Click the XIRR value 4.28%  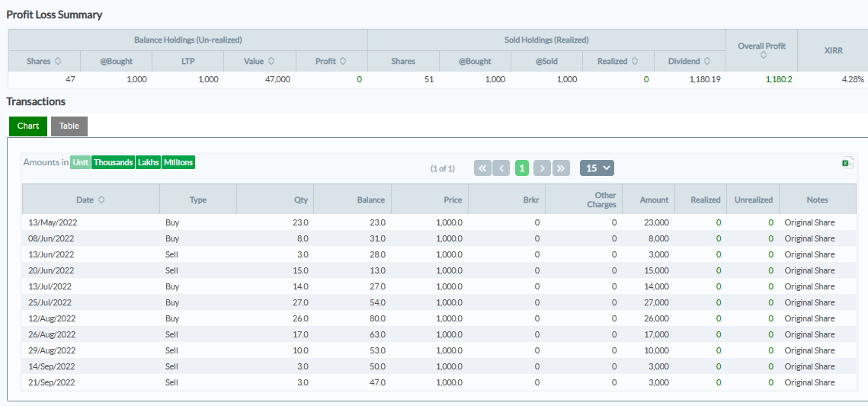point(852,79)
